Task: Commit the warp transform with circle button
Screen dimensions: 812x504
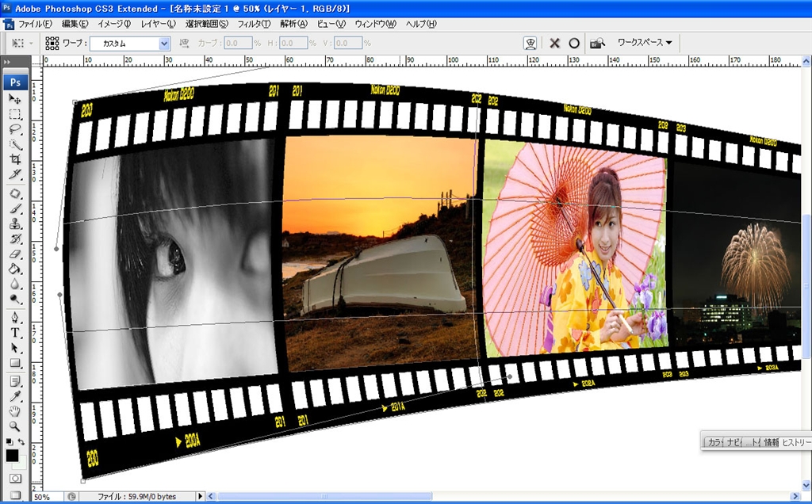Action: click(574, 43)
